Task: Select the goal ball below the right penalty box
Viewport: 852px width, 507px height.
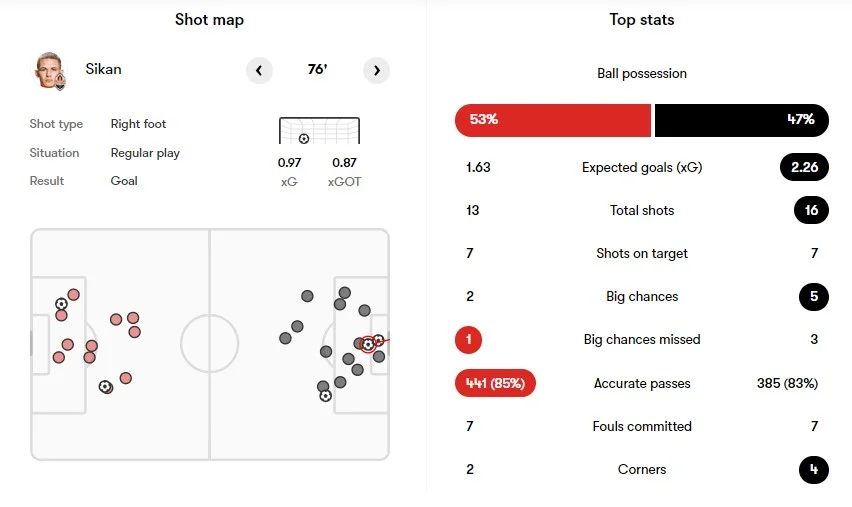Action: [325, 396]
